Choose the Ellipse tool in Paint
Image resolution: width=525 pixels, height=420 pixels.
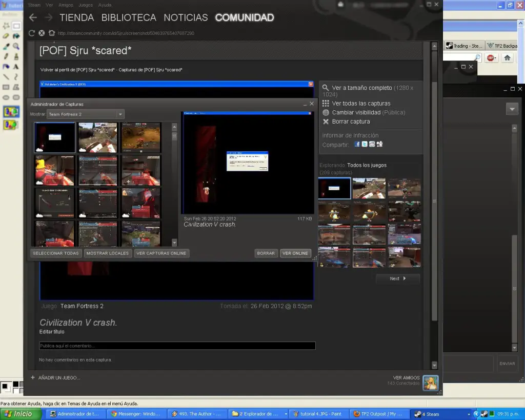[x=6, y=97]
